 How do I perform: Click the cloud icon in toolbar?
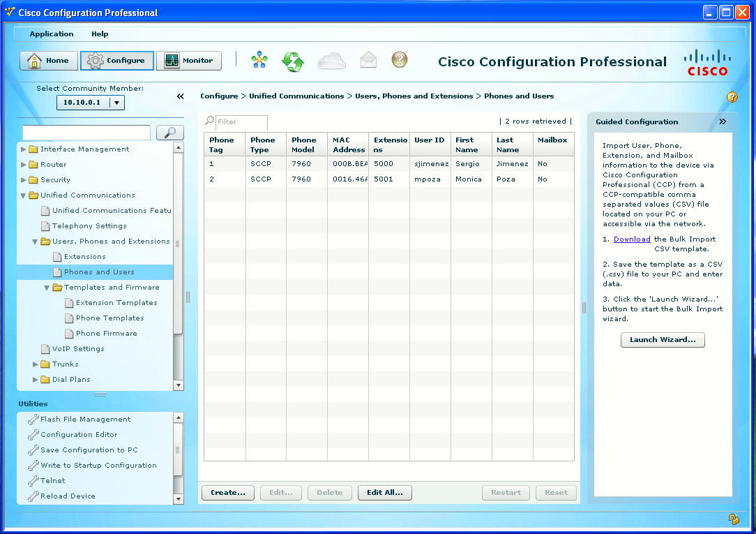click(x=332, y=61)
